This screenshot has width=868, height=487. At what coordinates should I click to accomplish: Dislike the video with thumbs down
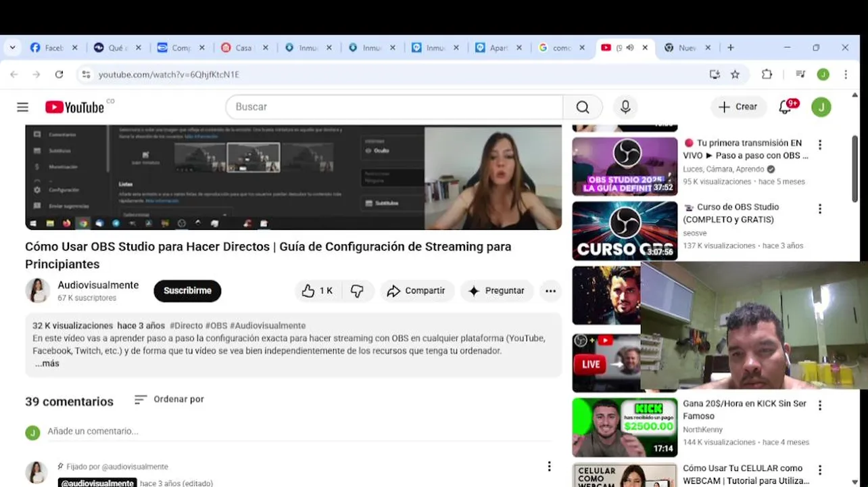point(358,291)
